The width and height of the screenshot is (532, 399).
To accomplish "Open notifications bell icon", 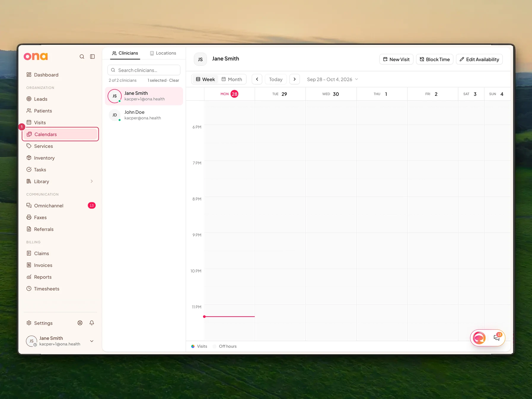I will click(92, 323).
